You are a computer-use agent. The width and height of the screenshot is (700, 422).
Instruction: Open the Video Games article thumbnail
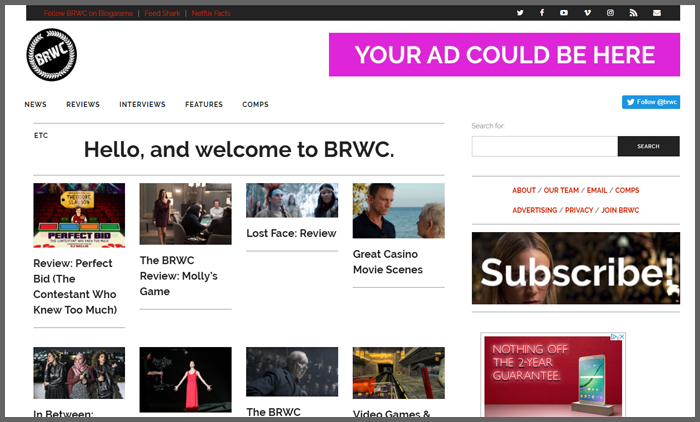pyautogui.click(x=399, y=373)
